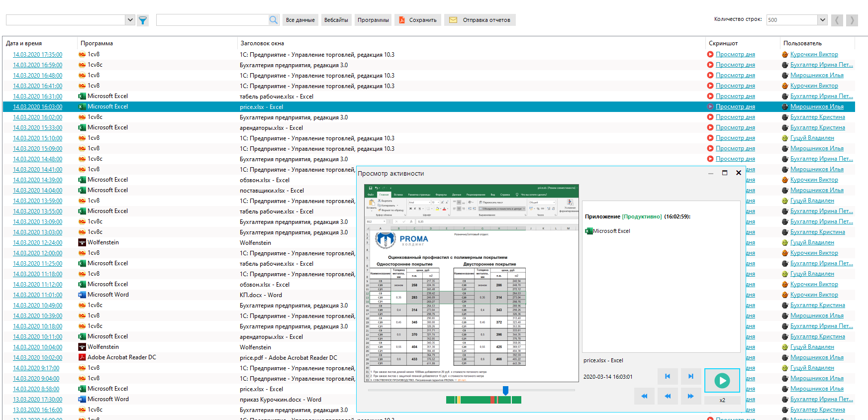Click the x2 playback speed button
This screenshot has width=868, height=420.
[x=722, y=400]
